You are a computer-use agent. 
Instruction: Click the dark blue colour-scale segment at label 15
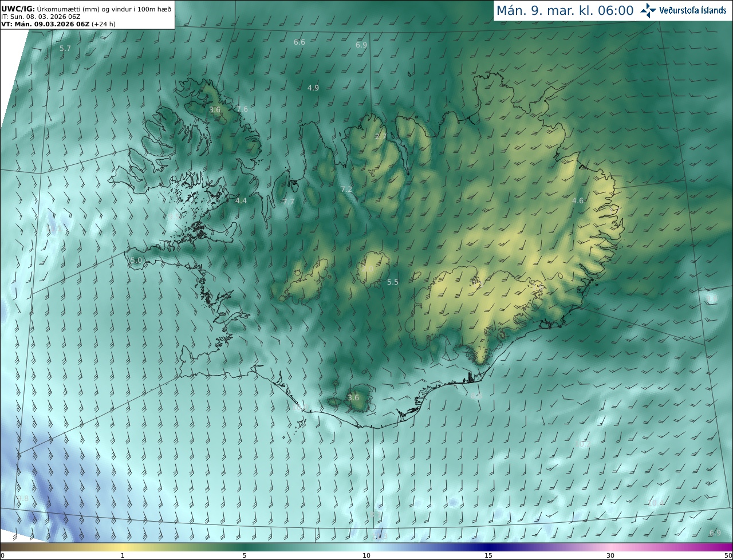[x=488, y=547]
